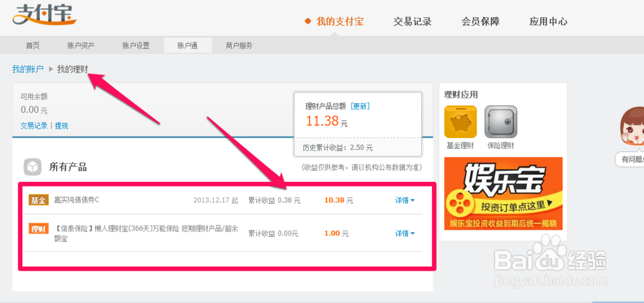Open the 交易记录 top navigation tab

412,21
